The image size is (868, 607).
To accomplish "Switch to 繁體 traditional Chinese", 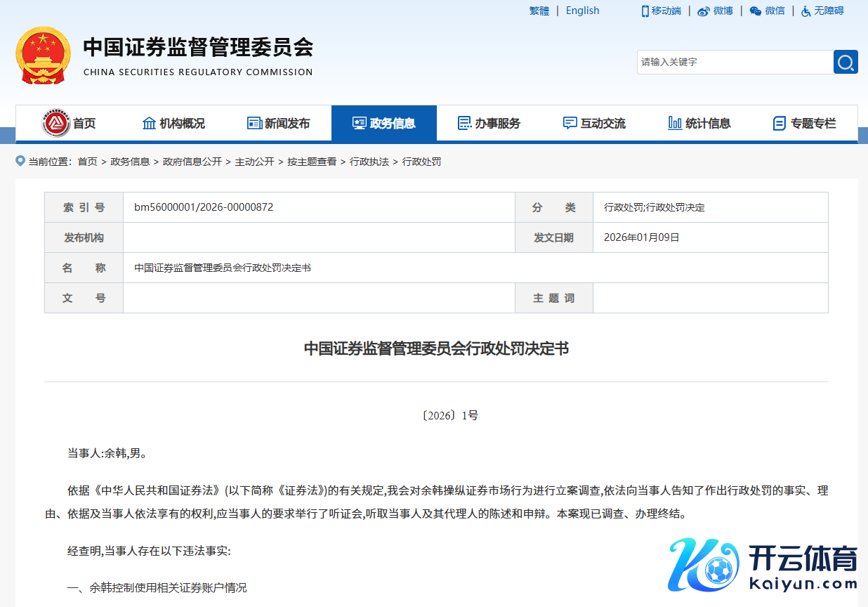I will click(x=539, y=11).
